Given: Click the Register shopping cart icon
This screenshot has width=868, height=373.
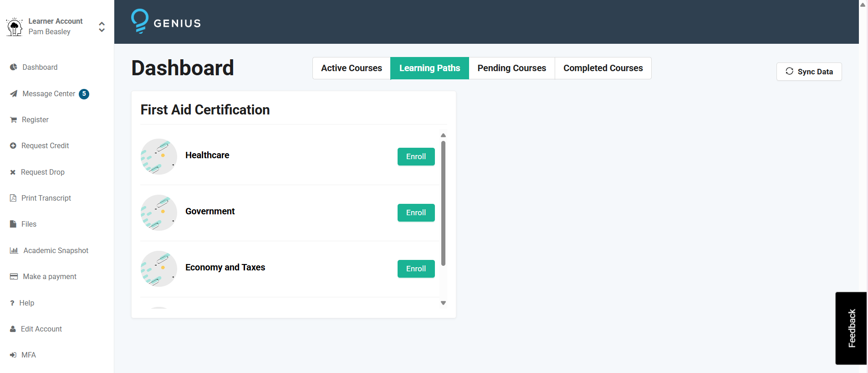Looking at the screenshot, I should [13, 120].
